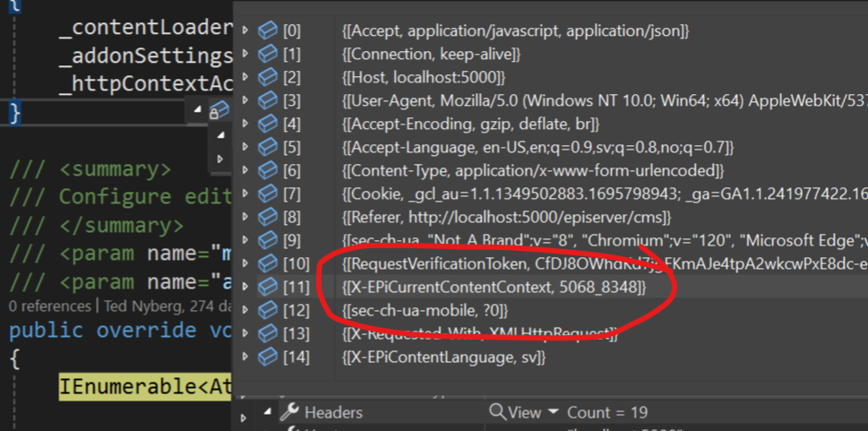
Task: Click the cube icon for entry [14]
Action: 268,358
